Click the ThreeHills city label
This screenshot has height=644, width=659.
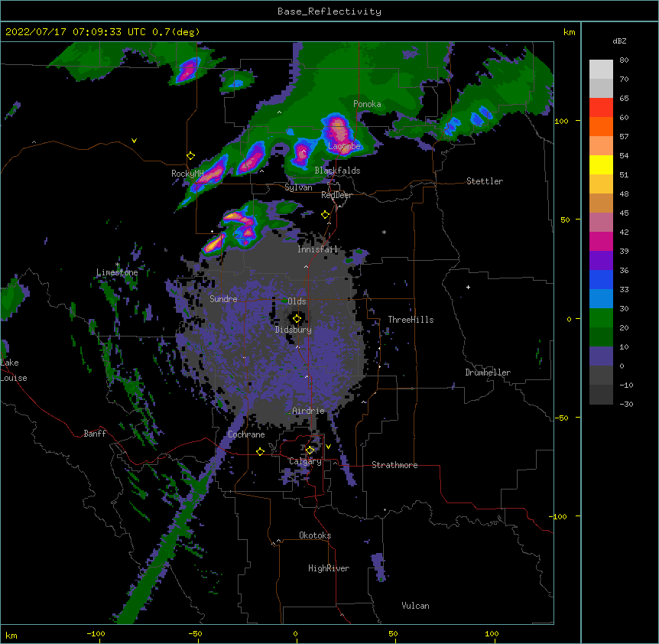[x=411, y=320]
